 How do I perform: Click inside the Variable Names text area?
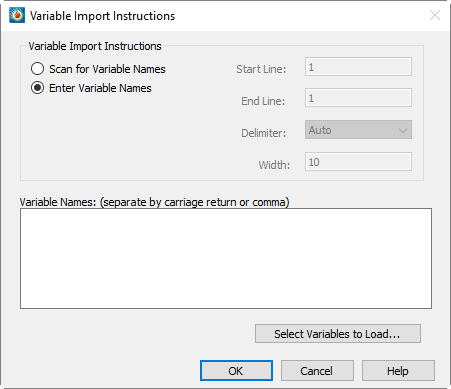coord(226,259)
